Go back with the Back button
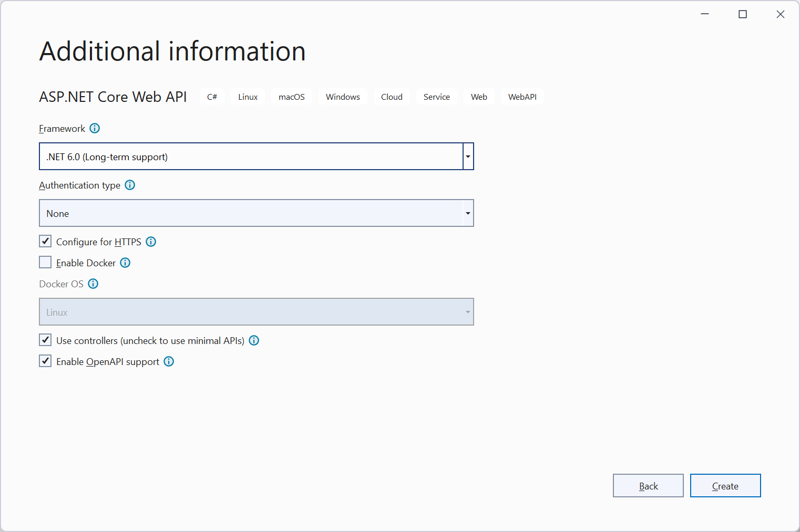The image size is (800, 532). 648,486
